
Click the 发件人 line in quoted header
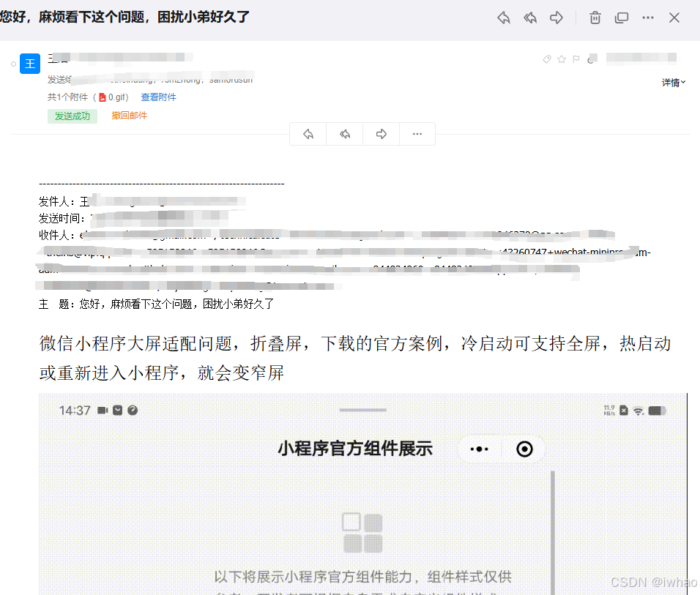tap(142, 201)
